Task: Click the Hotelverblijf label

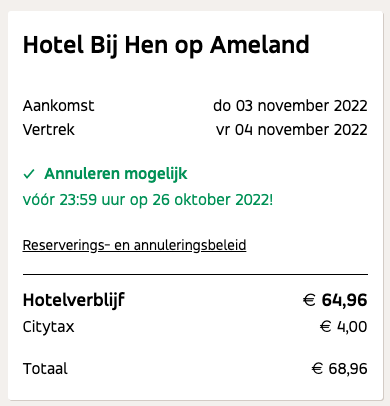Action: pos(74,300)
